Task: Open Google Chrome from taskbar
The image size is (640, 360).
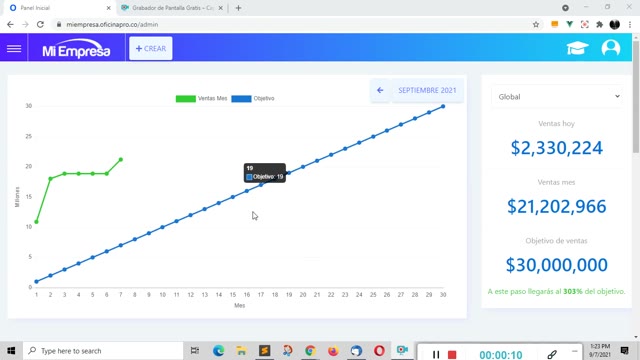Action: pos(310,351)
